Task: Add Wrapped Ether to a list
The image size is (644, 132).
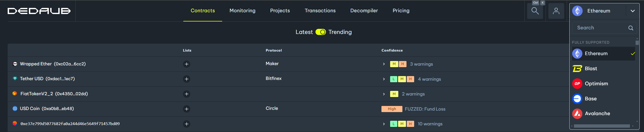Action: coord(187,64)
